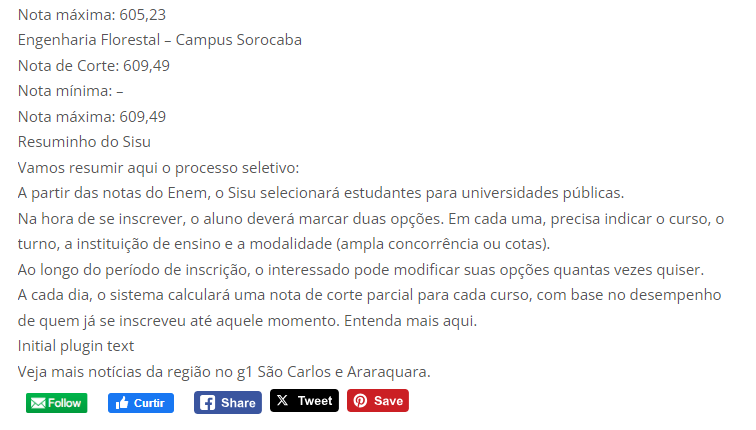
Task: Post the article using the Tweet label
Action: (314, 401)
